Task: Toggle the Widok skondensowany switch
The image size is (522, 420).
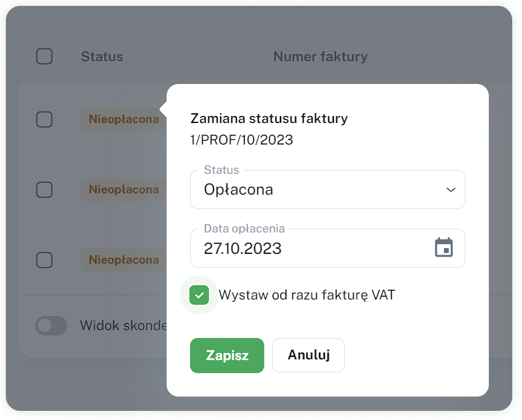Action: pos(51,326)
